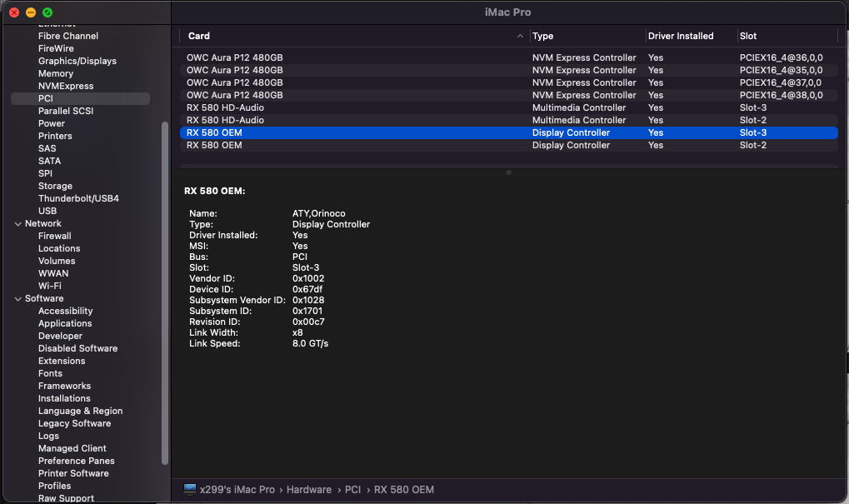The image size is (849, 504).
Task: Select Disabled Software in sidebar
Action: pyautogui.click(x=78, y=348)
